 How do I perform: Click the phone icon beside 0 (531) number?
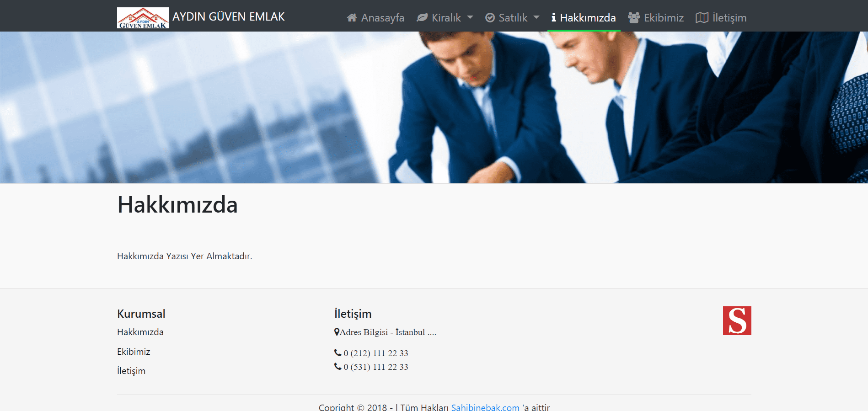(338, 366)
